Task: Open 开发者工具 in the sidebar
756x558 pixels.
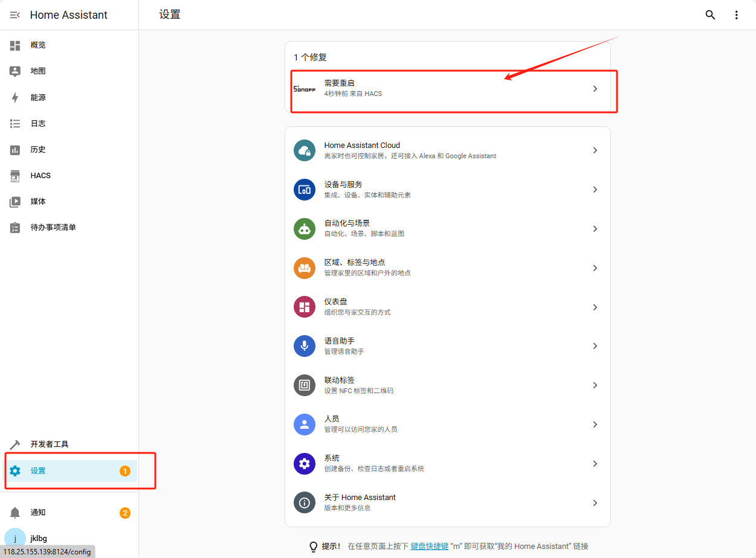Action: pyautogui.click(x=50, y=444)
